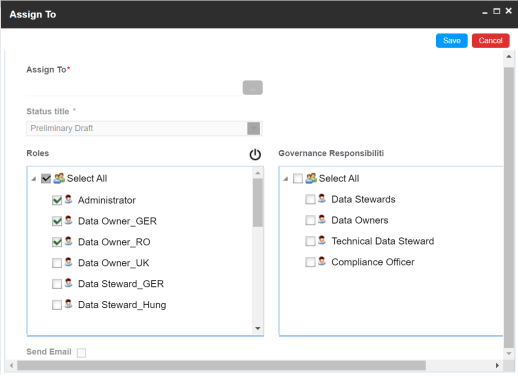Image resolution: width=518 pixels, height=375 pixels.
Task: Select the Compliance Officer label
Action: (x=373, y=262)
